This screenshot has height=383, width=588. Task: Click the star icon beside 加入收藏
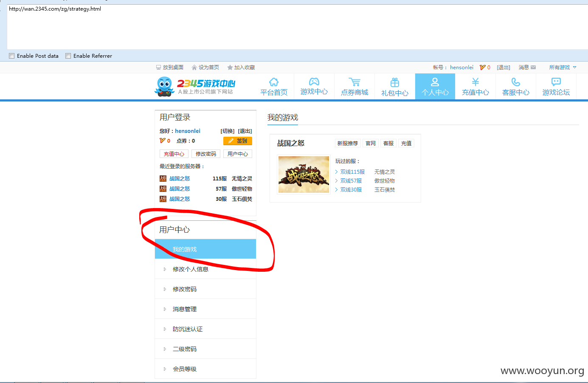pos(230,68)
